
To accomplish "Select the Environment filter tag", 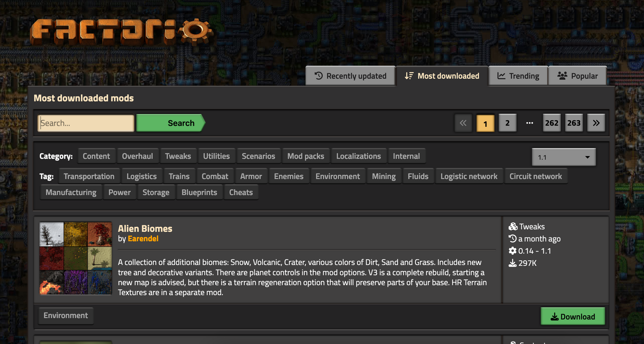I will [x=338, y=176].
